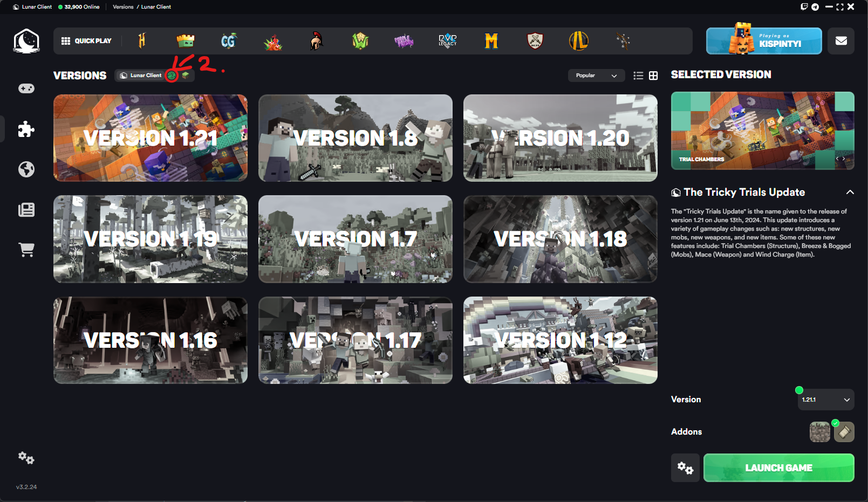Open the Purple Prison server shortcut
The image size is (868, 502).
[403, 41]
